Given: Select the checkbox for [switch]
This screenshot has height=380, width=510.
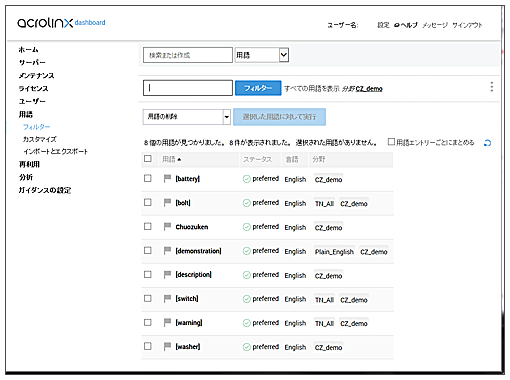Looking at the screenshot, I should (x=148, y=298).
